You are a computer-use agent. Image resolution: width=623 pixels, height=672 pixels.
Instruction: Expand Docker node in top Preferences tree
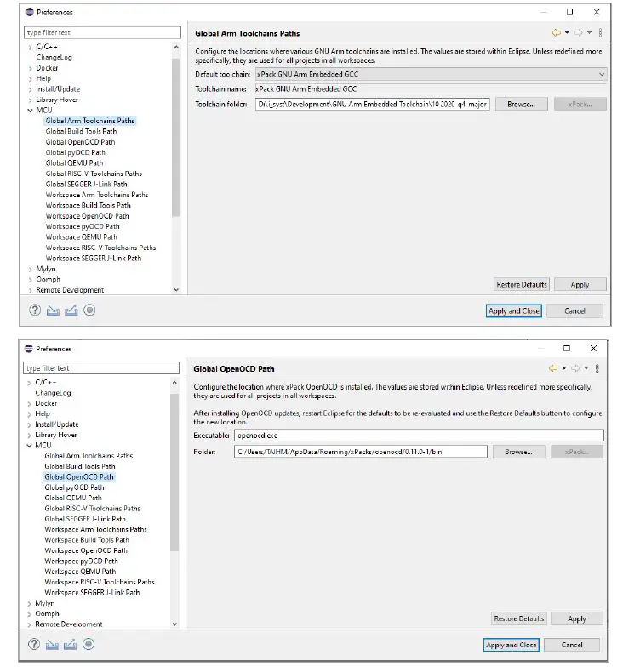tap(30, 68)
